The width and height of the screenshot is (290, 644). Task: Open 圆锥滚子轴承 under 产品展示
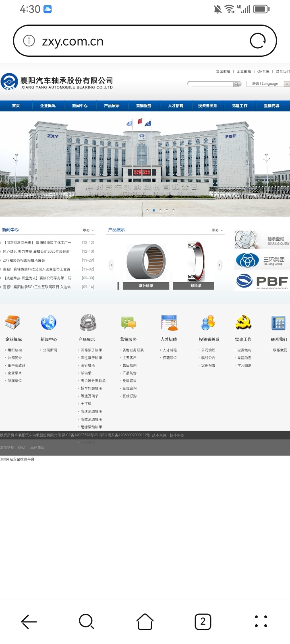point(91,350)
